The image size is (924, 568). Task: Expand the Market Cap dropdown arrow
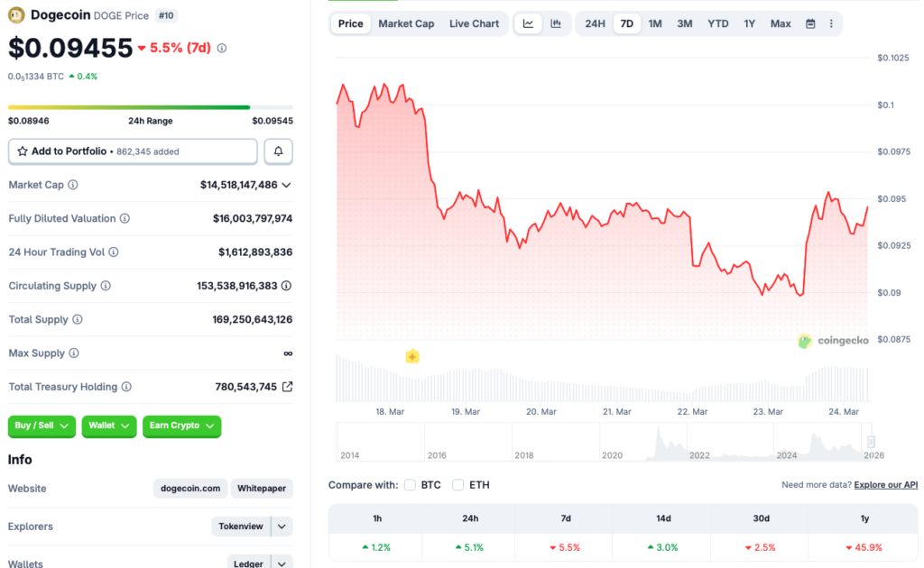click(x=289, y=185)
